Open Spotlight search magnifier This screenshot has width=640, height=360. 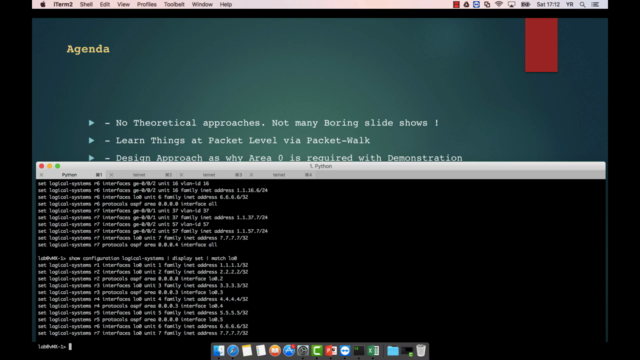pos(582,4)
